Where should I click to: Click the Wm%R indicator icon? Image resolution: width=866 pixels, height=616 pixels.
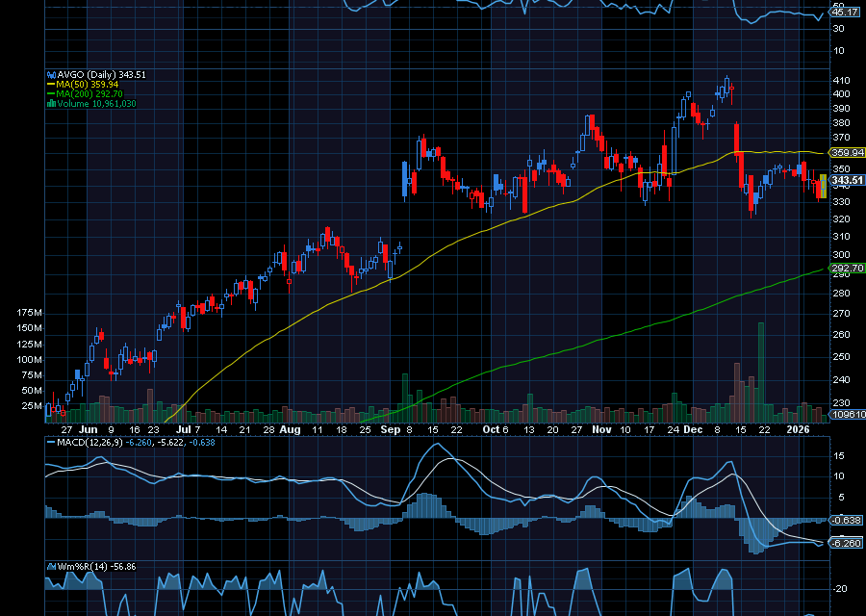[x=50, y=566]
